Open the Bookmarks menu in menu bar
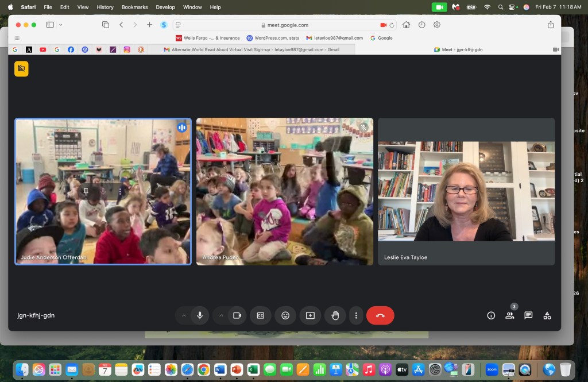This screenshot has width=588, height=382. click(134, 7)
